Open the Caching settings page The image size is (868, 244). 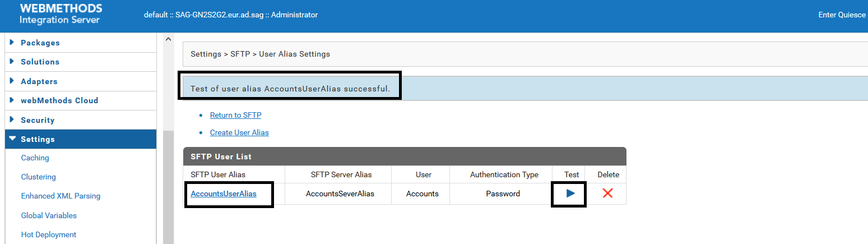(x=35, y=158)
